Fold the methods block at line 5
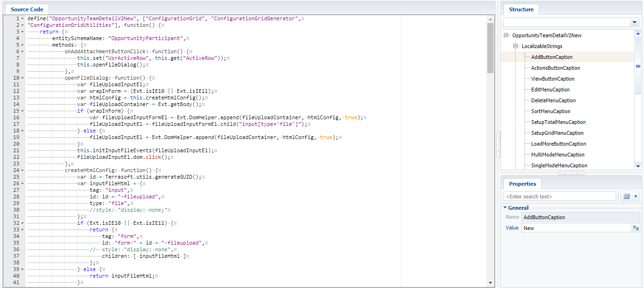The height and width of the screenshot is (288, 644). [22, 45]
